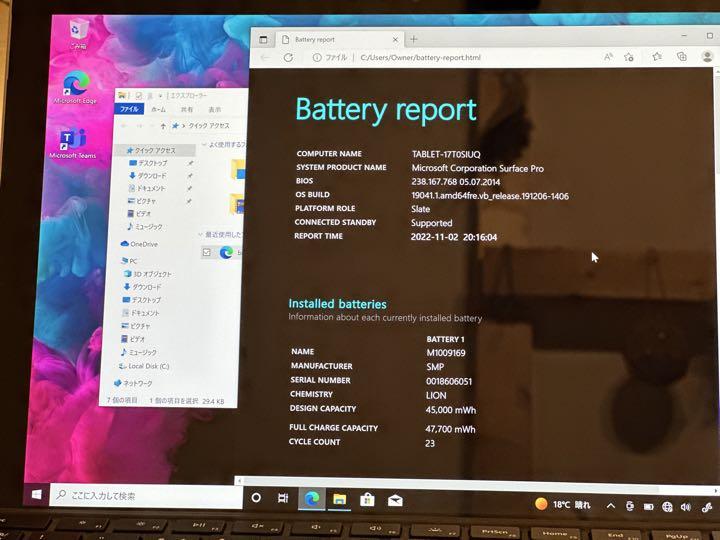Open the Microsoft Edge desktop shortcut
The width and height of the screenshot is (720, 540).
tap(76, 88)
